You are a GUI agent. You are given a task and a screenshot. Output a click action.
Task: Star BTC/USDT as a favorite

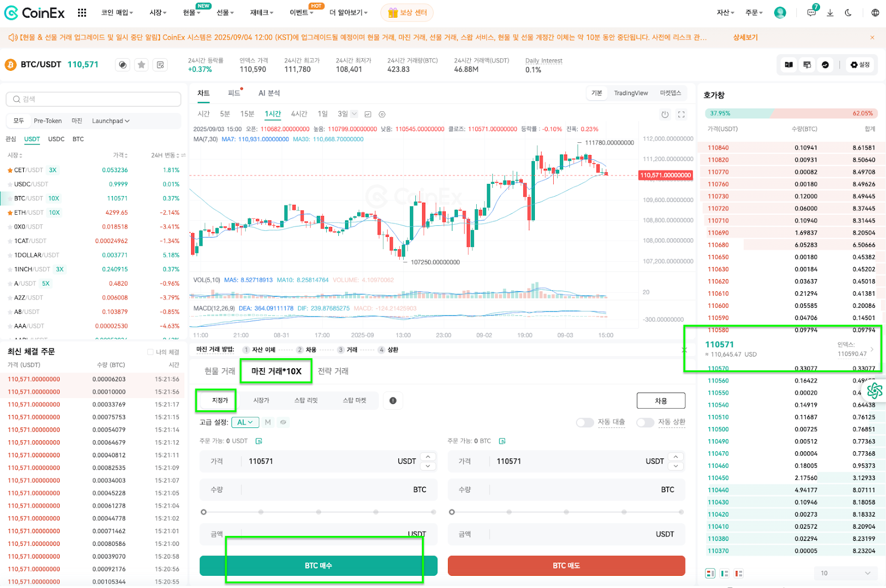click(141, 64)
